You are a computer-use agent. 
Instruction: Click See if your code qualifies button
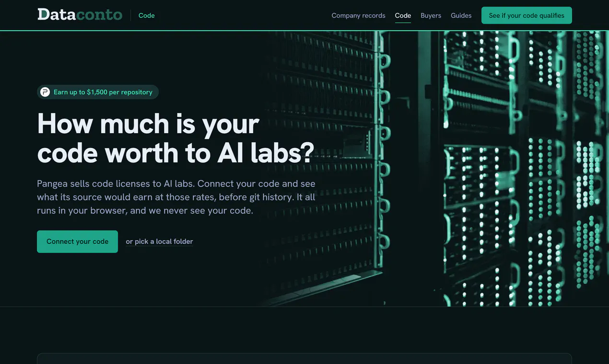527,15
